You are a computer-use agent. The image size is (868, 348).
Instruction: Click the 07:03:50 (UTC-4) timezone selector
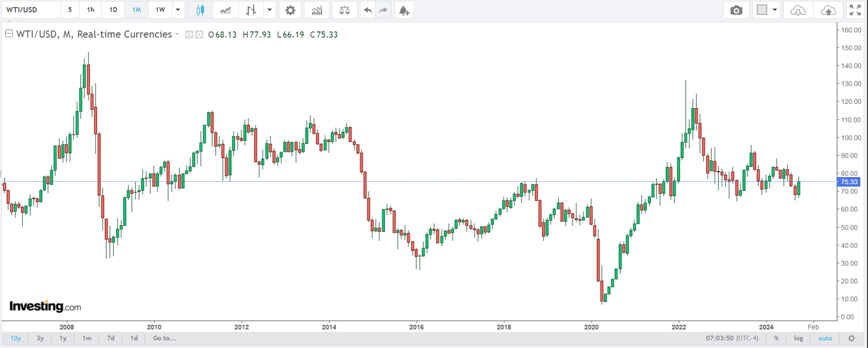point(732,338)
